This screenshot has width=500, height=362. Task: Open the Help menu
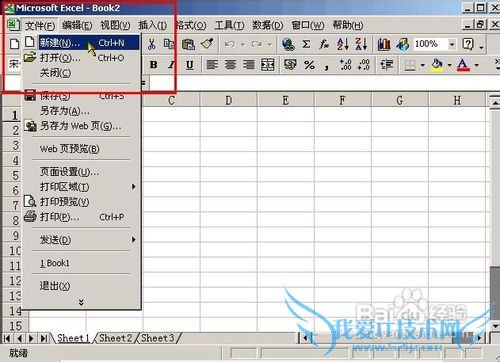tap(348, 25)
